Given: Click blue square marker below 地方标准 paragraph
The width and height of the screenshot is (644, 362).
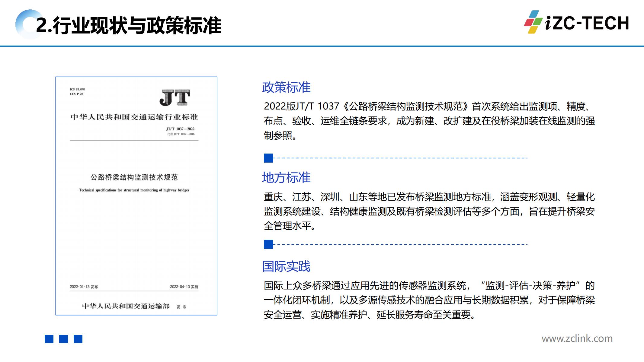Looking at the screenshot, I should [268, 244].
